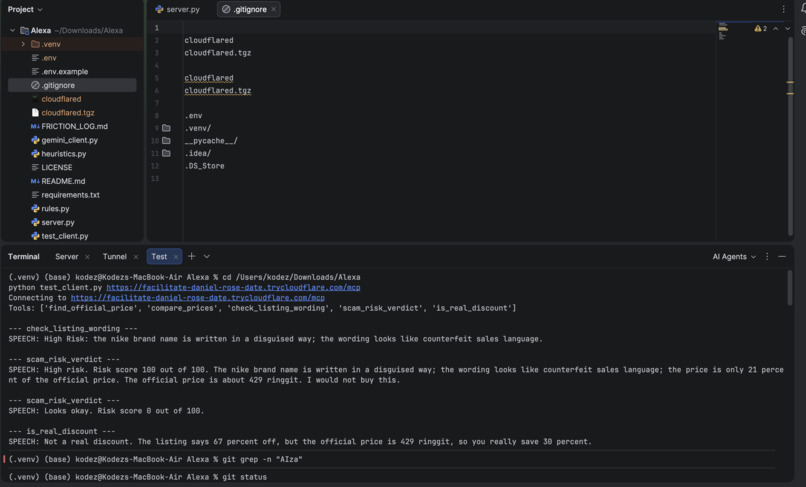Open test_client.py in the project tree
Image resolution: width=806 pixels, height=487 pixels.
(65, 236)
